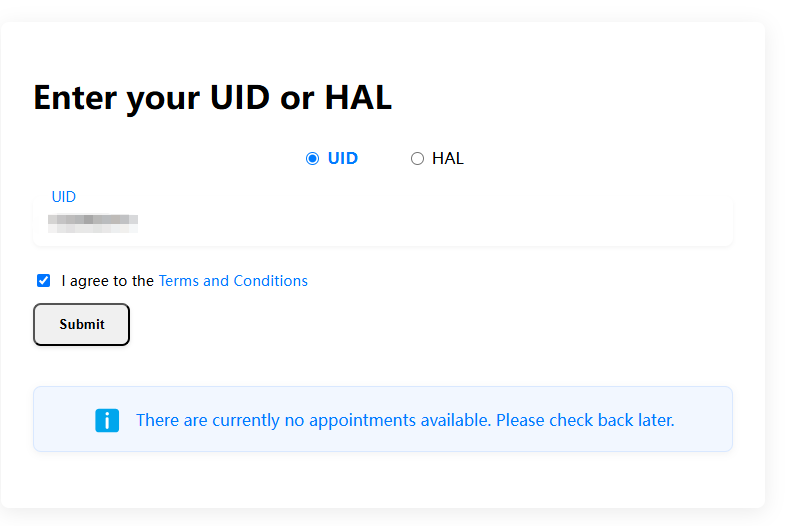786x526 pixels.
Task: Click the "Enter your UID or HAL" heading
Action: click(x=212, y=98)
